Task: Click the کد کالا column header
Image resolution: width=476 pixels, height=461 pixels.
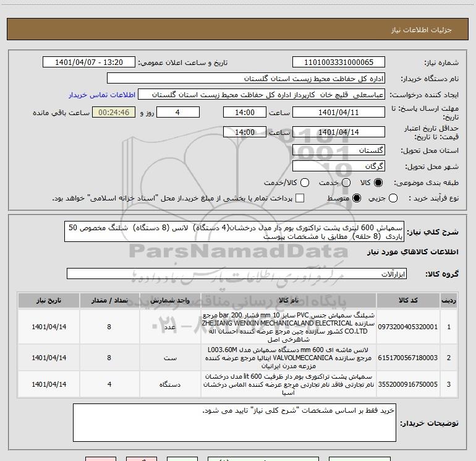Action: coord(408,301)
